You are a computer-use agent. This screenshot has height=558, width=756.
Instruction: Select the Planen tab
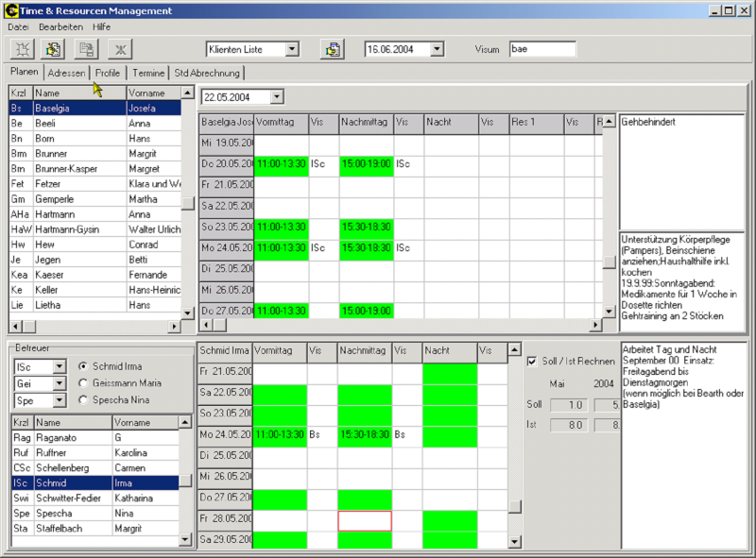(x=25, y=72)
